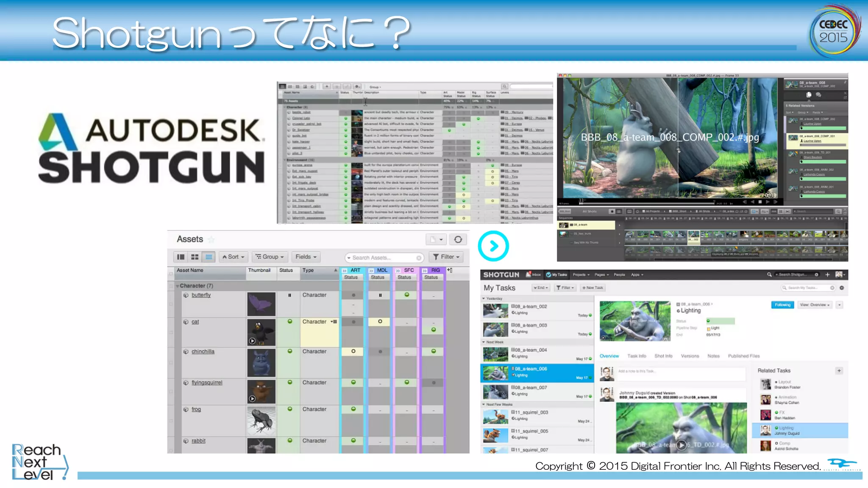
Task: Collapse the MDL pipeline column
Action: pos(371,270)
